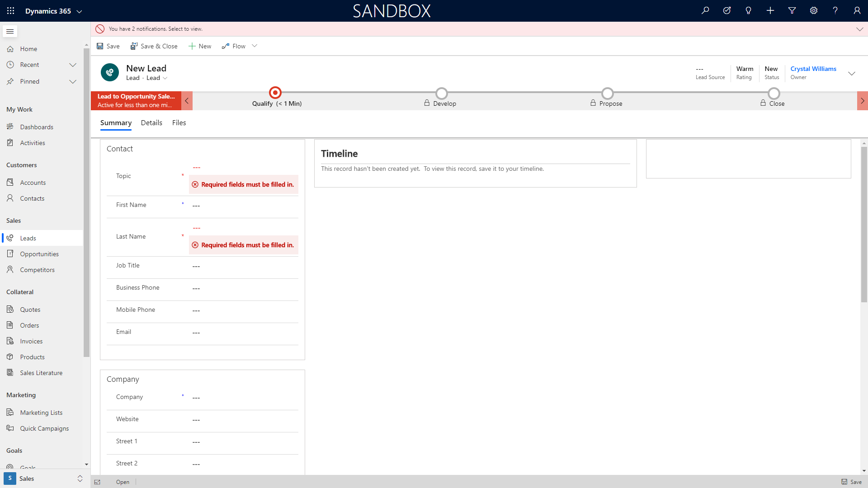The image size is (868, 488).
Task: Click the Mobile Phone field
Action: click(243, 311)
